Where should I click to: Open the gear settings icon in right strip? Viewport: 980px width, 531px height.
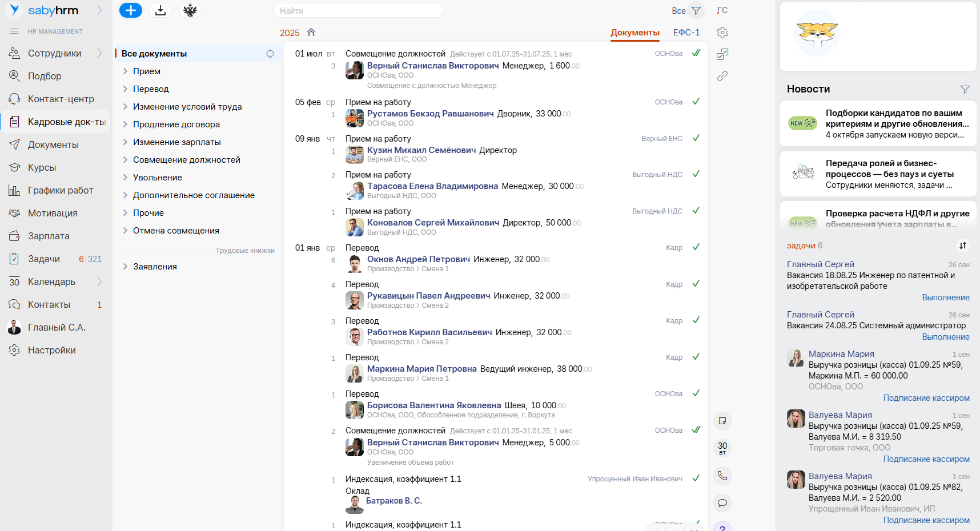pos(722,33)
